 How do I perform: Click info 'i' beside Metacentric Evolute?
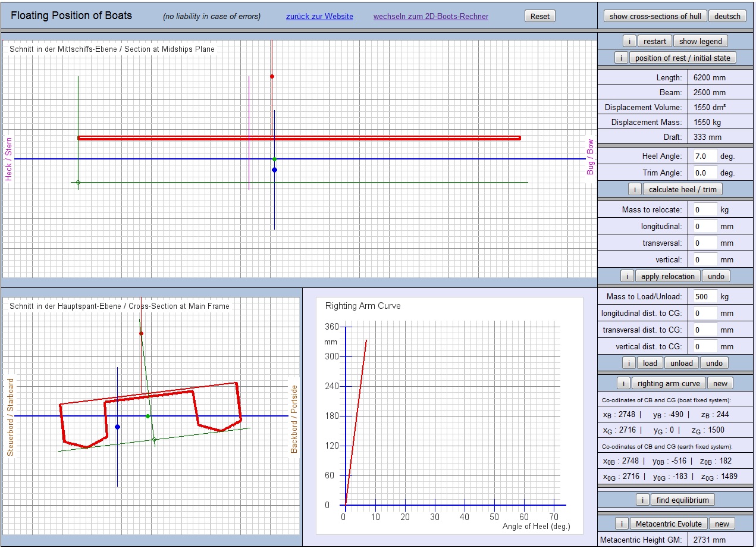pos(621,524)
